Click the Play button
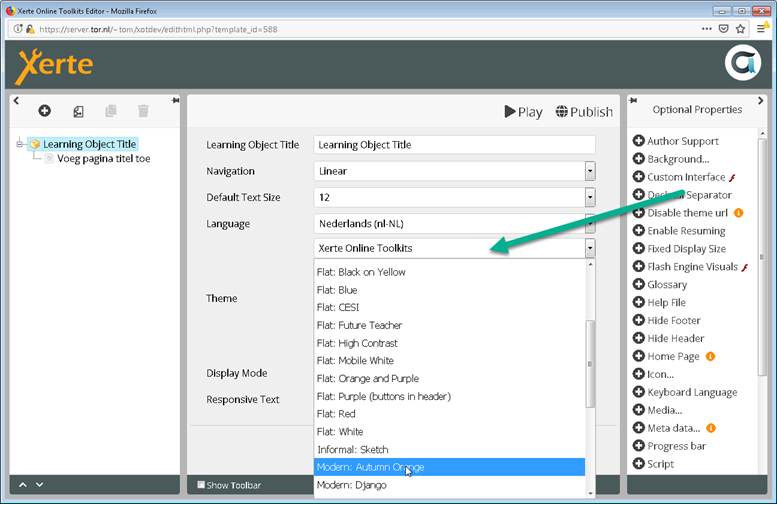This screenshot has width=777, height=505. [x=523, y=112]
